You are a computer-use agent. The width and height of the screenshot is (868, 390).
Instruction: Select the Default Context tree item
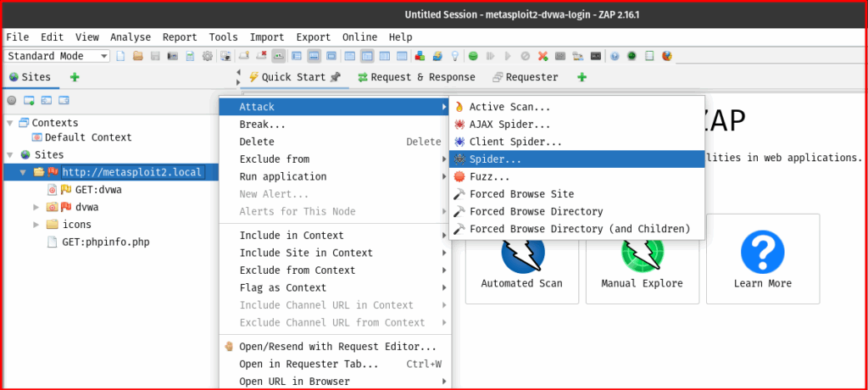[82, 136]
